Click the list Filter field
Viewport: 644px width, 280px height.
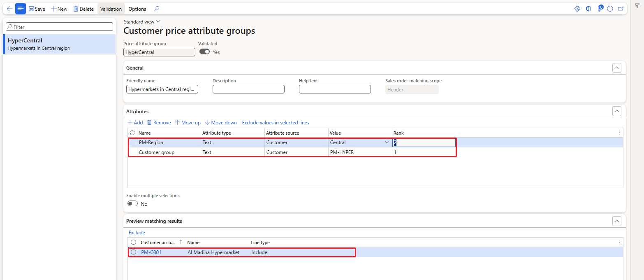(x=59, y=27)
